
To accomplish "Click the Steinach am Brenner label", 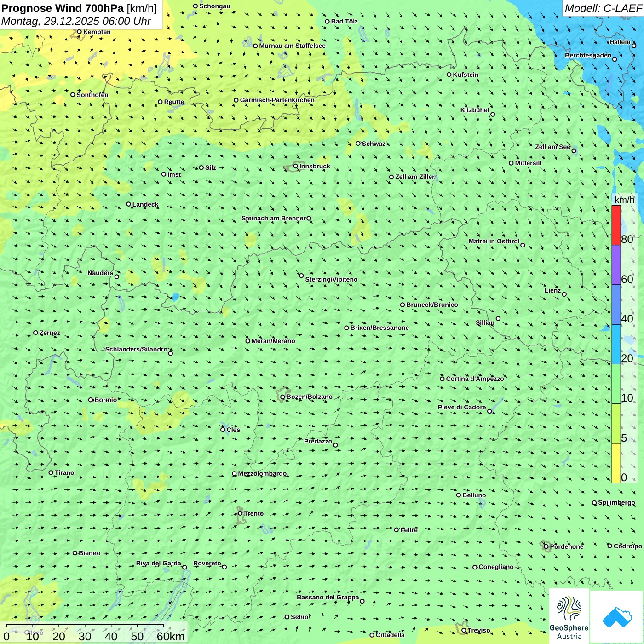I will coord(274,218).
